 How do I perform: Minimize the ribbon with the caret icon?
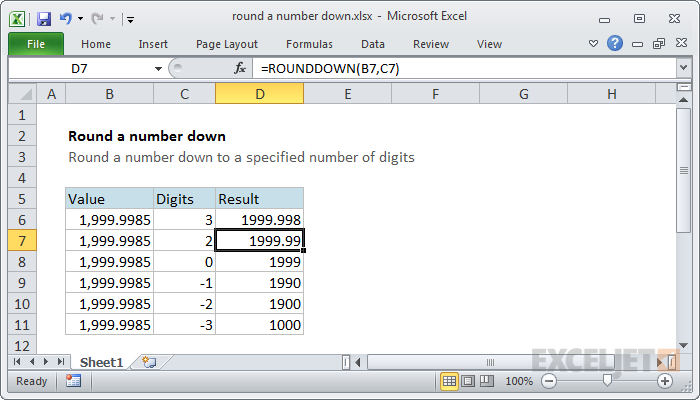point(593,44)
